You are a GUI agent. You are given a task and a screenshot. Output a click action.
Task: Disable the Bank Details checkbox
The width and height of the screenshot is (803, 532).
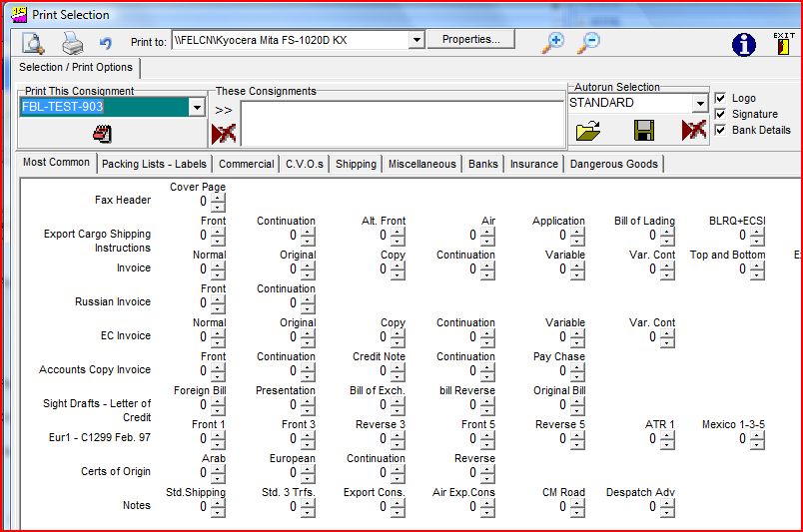(x=721, y=130)
